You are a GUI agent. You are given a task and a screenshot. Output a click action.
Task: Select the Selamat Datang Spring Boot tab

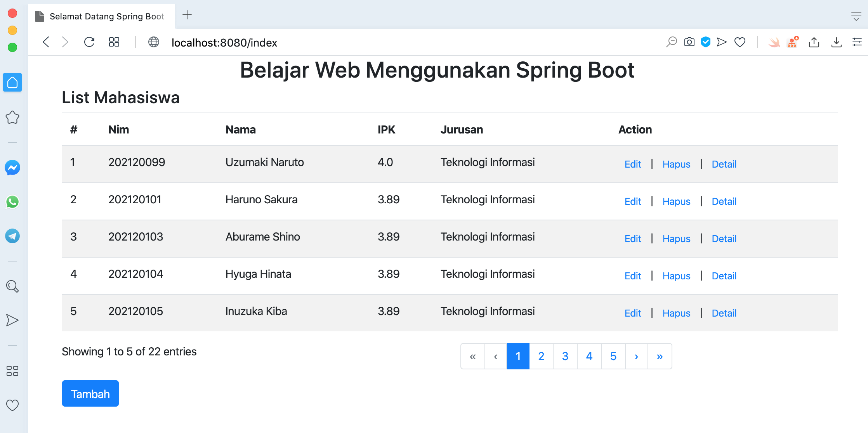click(x=106, y=16)
